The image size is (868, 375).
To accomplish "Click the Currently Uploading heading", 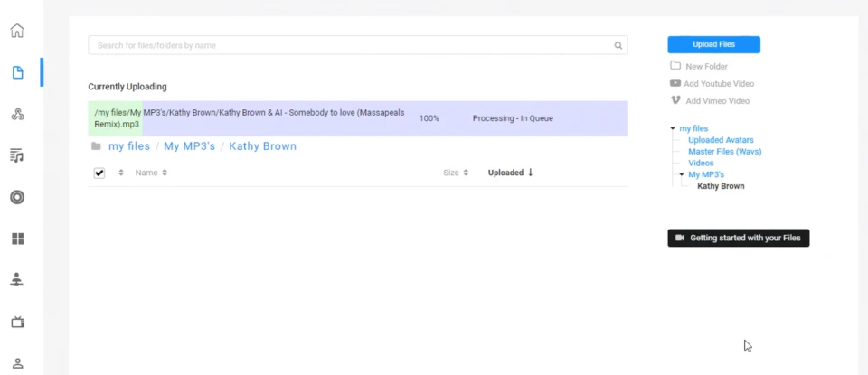I will click(x=127, y=87).
